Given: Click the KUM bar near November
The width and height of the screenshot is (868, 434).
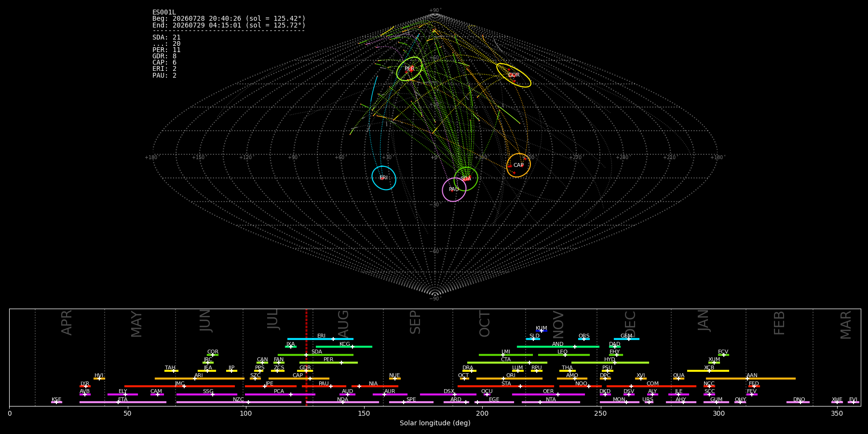Looking at the screenshot, I should coord(542,331).
